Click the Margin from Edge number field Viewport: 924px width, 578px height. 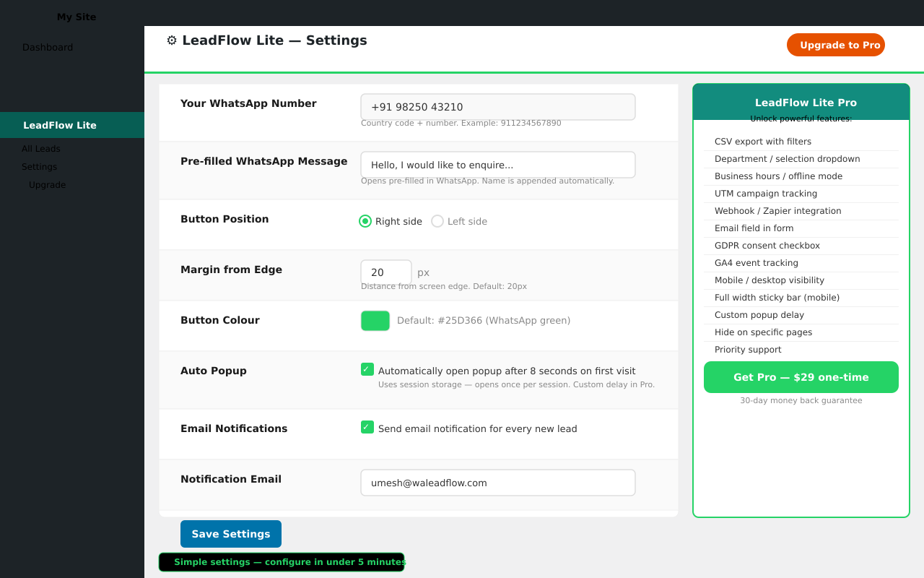tap(386, 272)
